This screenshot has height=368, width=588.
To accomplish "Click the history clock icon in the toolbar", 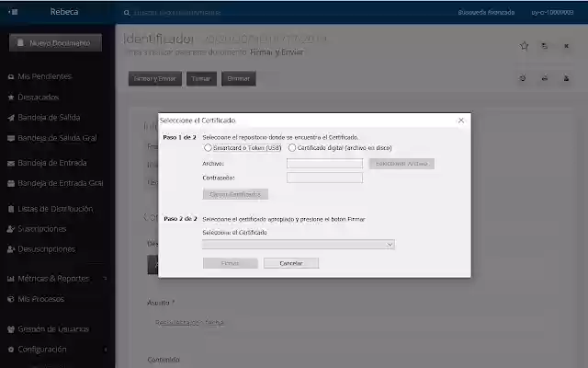I will [523, 78].
